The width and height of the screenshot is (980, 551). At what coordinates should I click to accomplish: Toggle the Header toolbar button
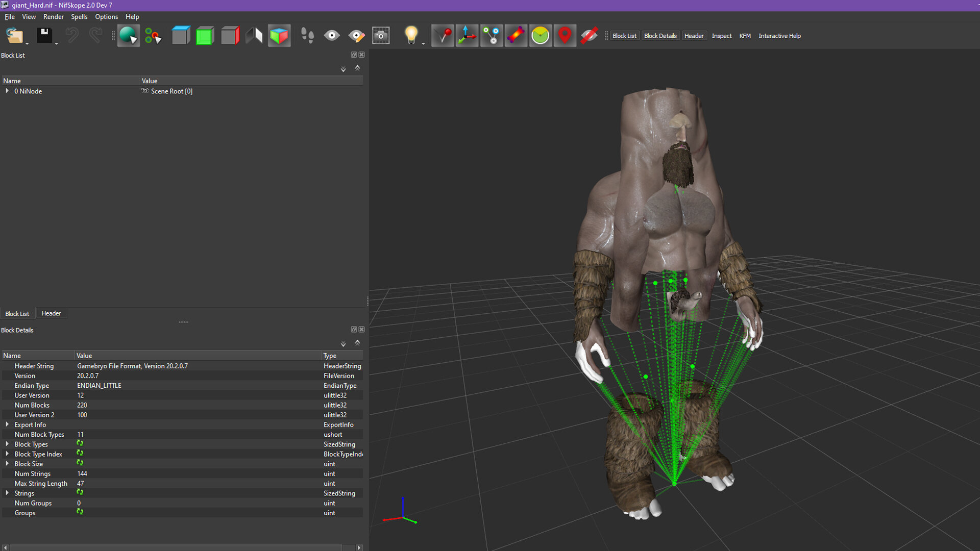coord(694,36)
